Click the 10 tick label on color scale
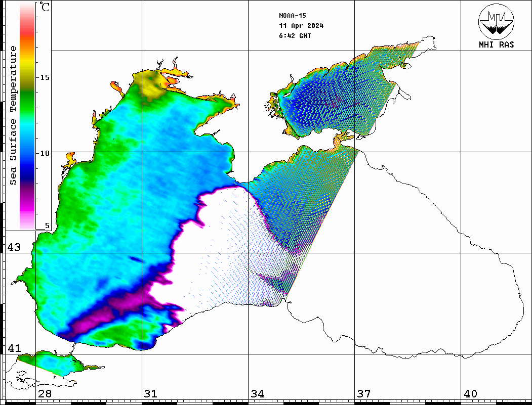 click(45, 153)
